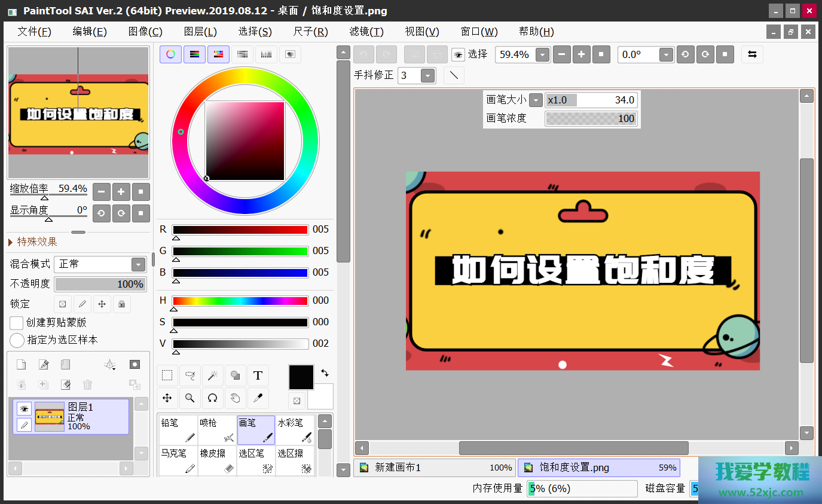Enable 指定为选区样本 option

(x=17, y=340)
